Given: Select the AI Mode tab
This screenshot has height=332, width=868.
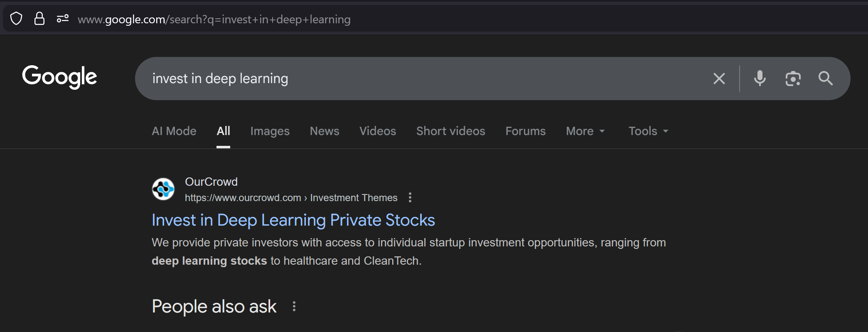Looking at the screenshot, I should click(x=174, y=131).
